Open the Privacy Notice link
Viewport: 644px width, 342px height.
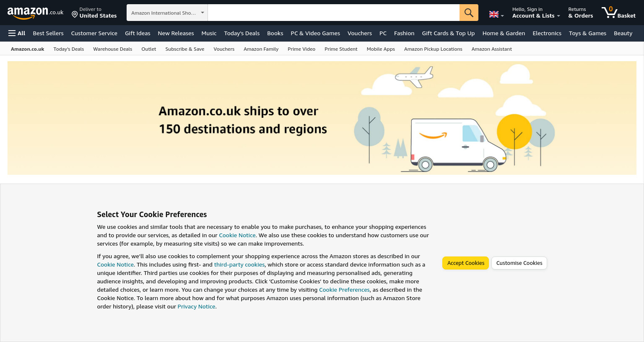click(196, 306)
